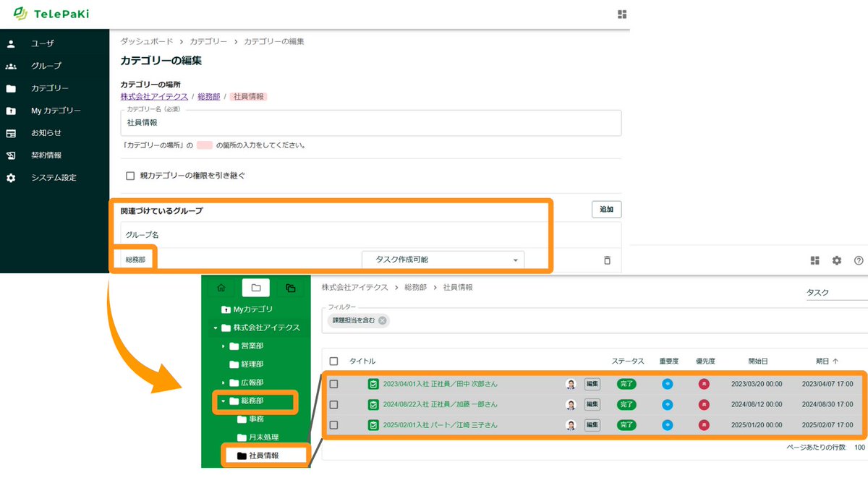Click the フィルター field
868x488 pixels.
pyautogui.click(x=595, y=321)
